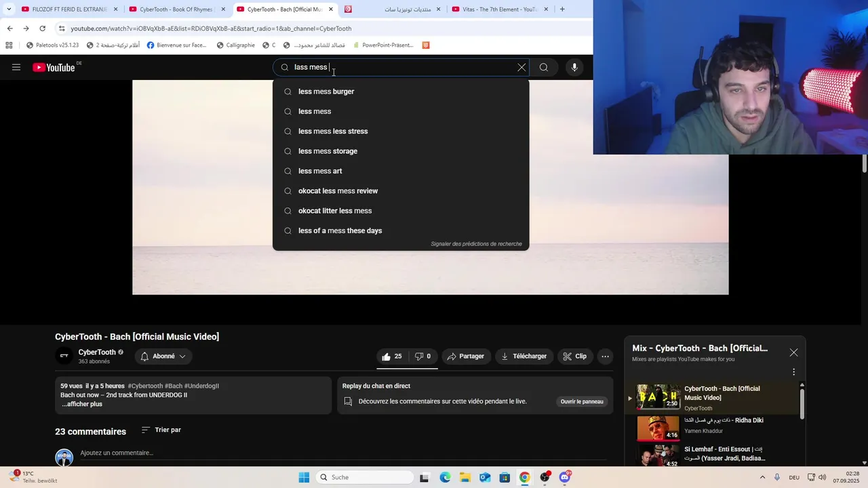Open chat replay with Ouvrir le panneau

(x=582, y=401)
